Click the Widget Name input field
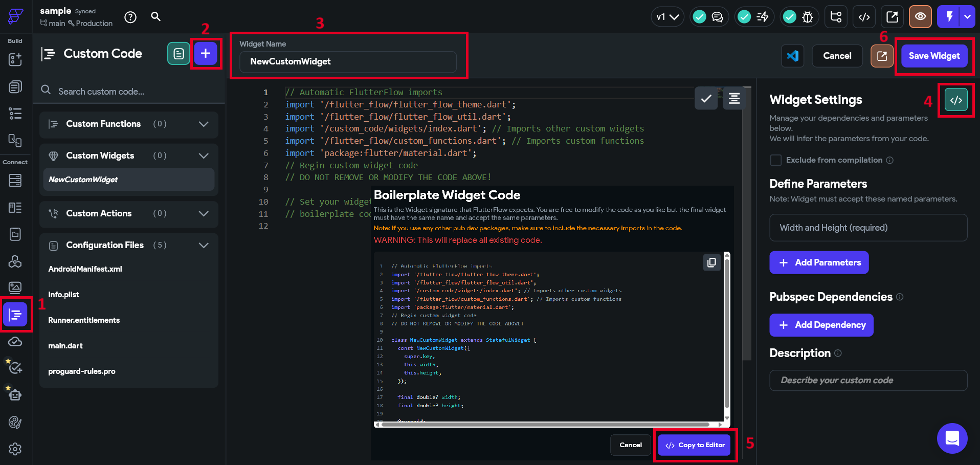 pos(348,61)
